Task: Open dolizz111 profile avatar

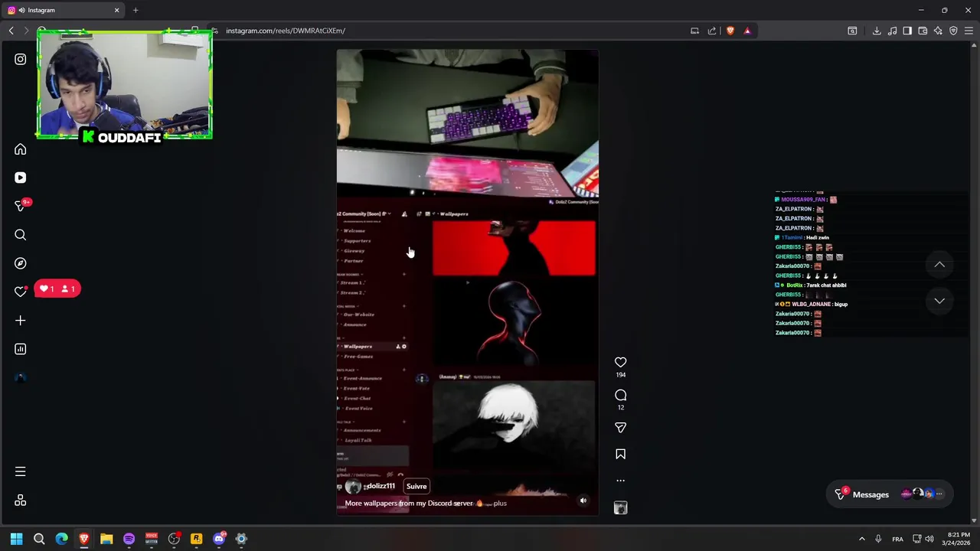Action: click(353, 487)
